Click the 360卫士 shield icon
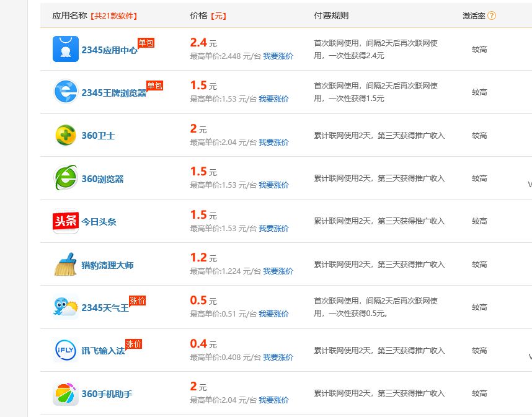 coord(66,135)
